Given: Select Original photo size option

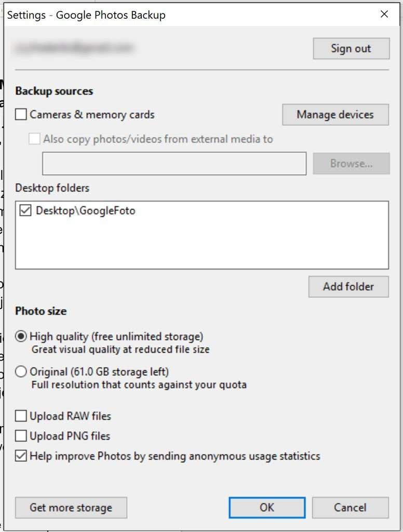Looking at the screenshot, I should pos(21,371).
